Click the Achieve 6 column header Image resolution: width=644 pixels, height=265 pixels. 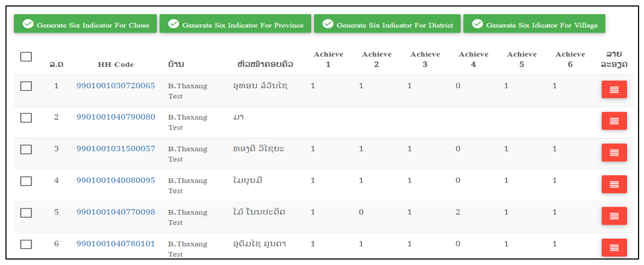[570, 59]
